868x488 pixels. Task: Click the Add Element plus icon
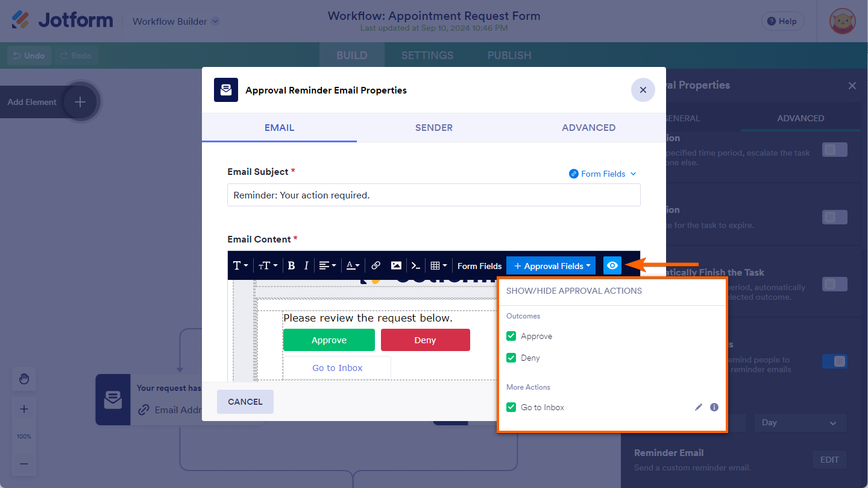80,102
